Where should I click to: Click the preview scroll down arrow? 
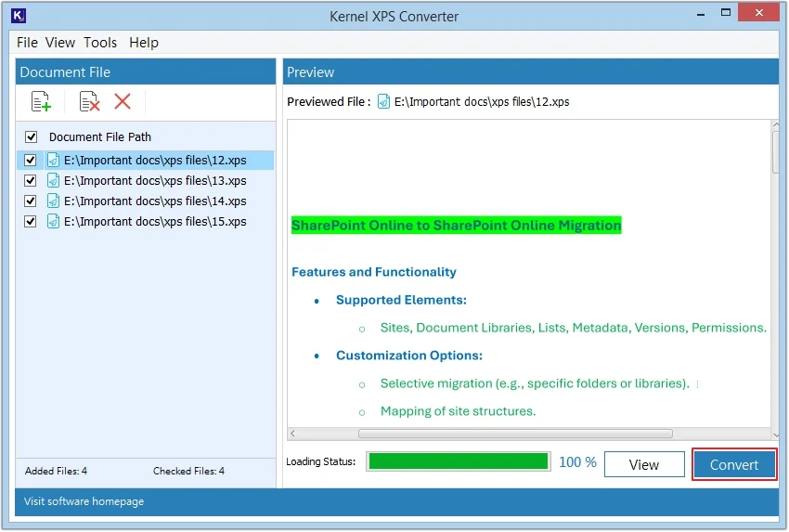[x=775, y=435]
